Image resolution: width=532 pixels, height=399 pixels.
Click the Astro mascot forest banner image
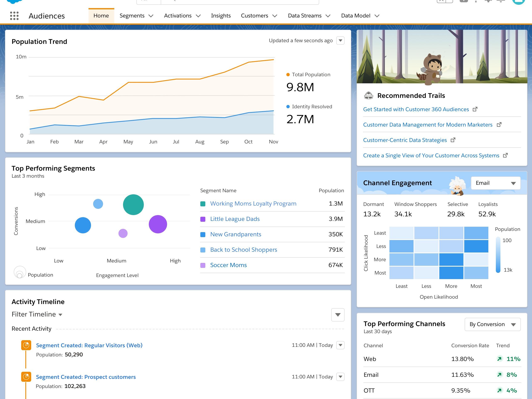coord(442,57)
